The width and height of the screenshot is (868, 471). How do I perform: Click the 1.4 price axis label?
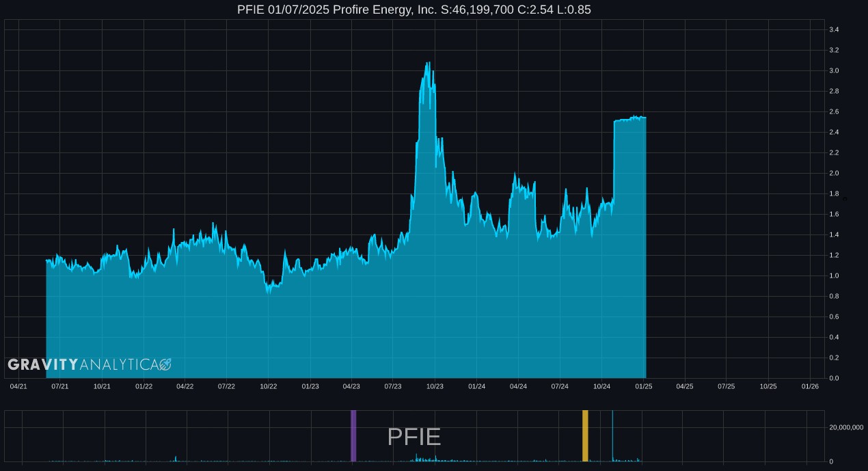point(834,234)
